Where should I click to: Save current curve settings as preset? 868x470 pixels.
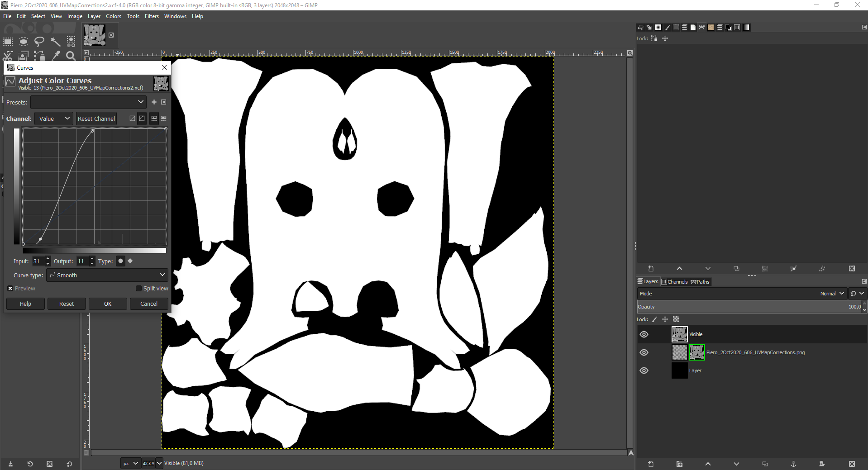154,102
